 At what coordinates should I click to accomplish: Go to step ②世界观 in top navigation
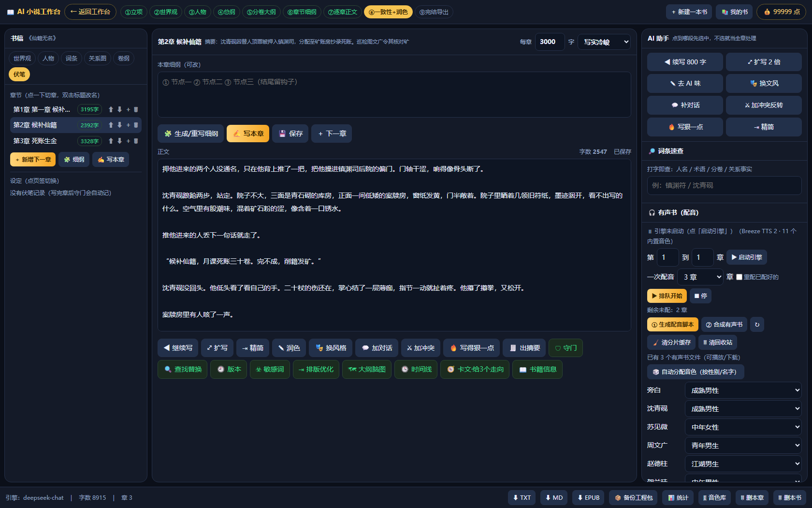pos(166,12)
